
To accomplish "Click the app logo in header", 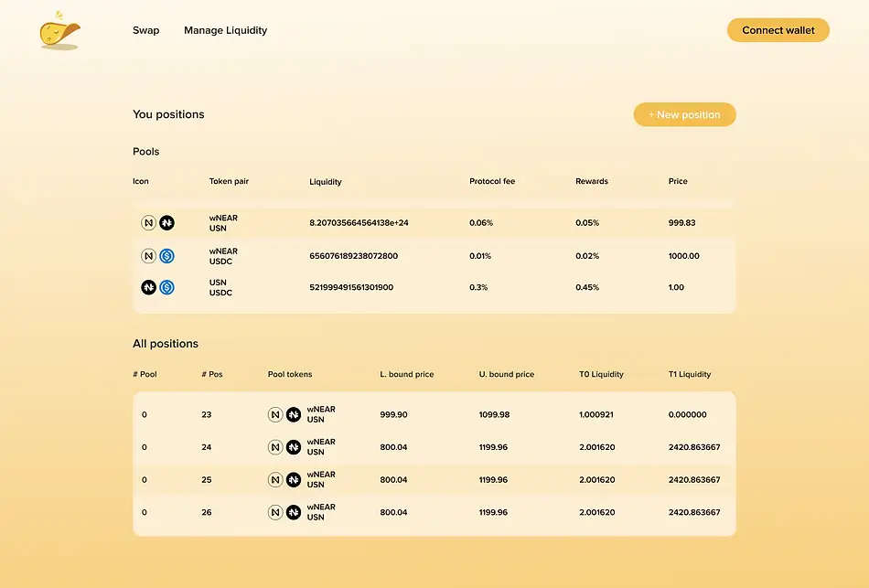I will 59,31.
